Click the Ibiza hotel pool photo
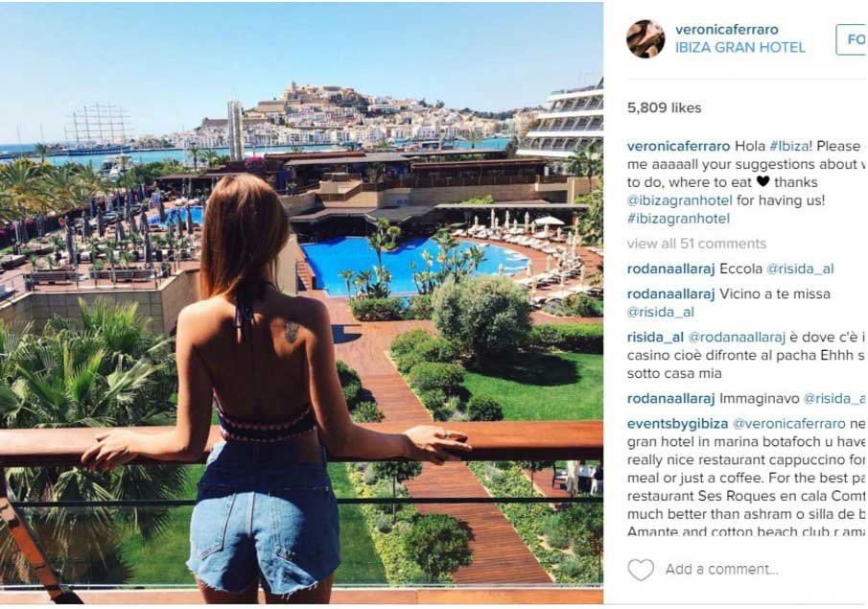The image size is (868, 609). (302, 303)
